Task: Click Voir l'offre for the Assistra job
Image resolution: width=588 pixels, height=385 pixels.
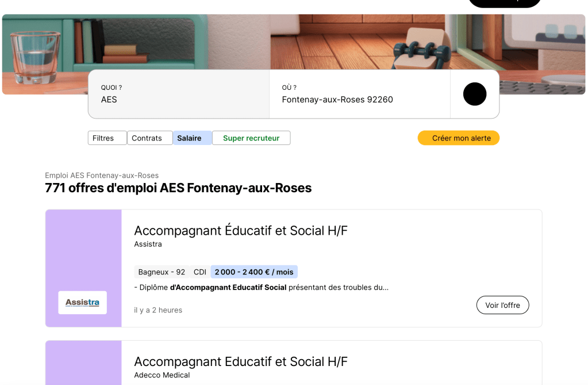Action: (x=502, y=305)
